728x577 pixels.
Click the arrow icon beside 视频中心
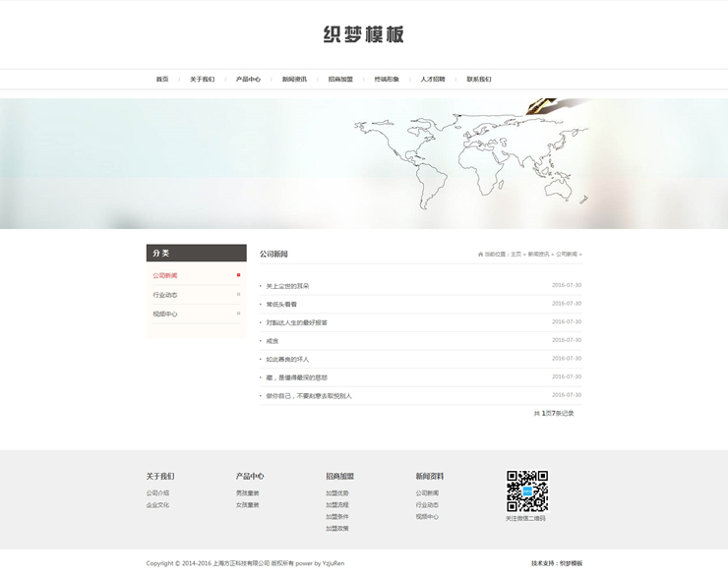(238, 314)
